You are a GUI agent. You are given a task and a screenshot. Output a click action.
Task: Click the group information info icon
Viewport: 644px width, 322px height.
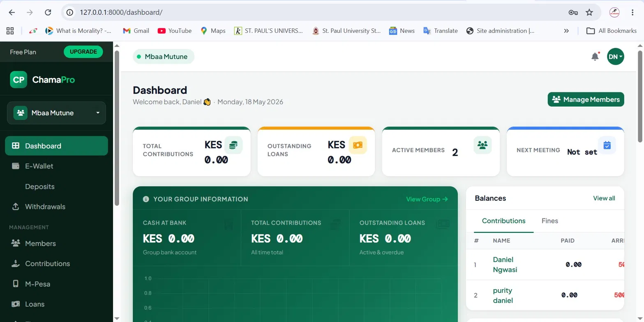pyautogui.click(x=145, y=199)
